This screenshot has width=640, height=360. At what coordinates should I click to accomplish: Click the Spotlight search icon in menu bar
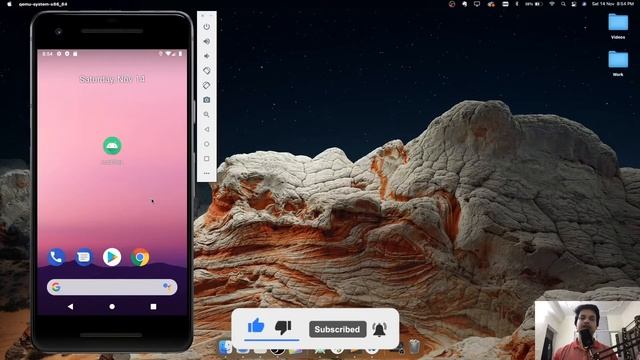(563, 4)
